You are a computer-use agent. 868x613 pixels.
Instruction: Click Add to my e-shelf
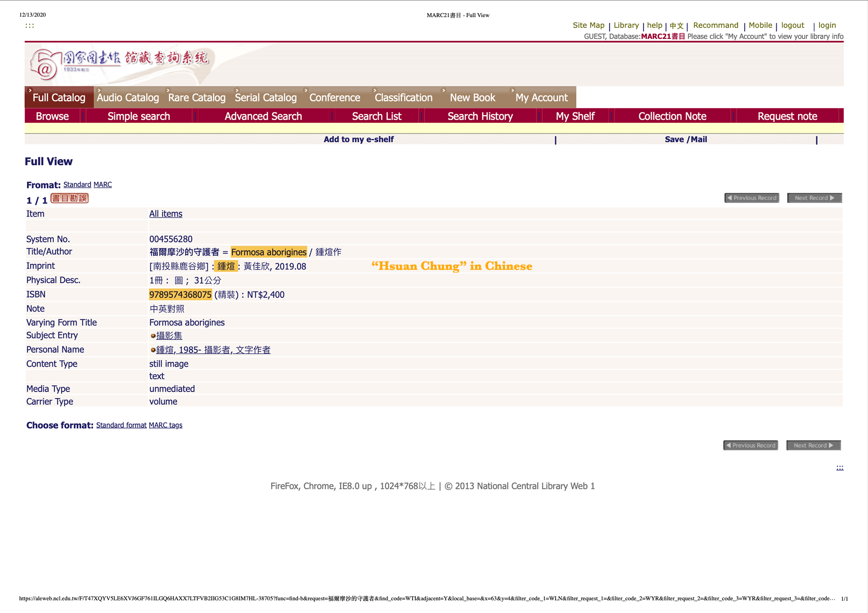click(x=359, y=140)
